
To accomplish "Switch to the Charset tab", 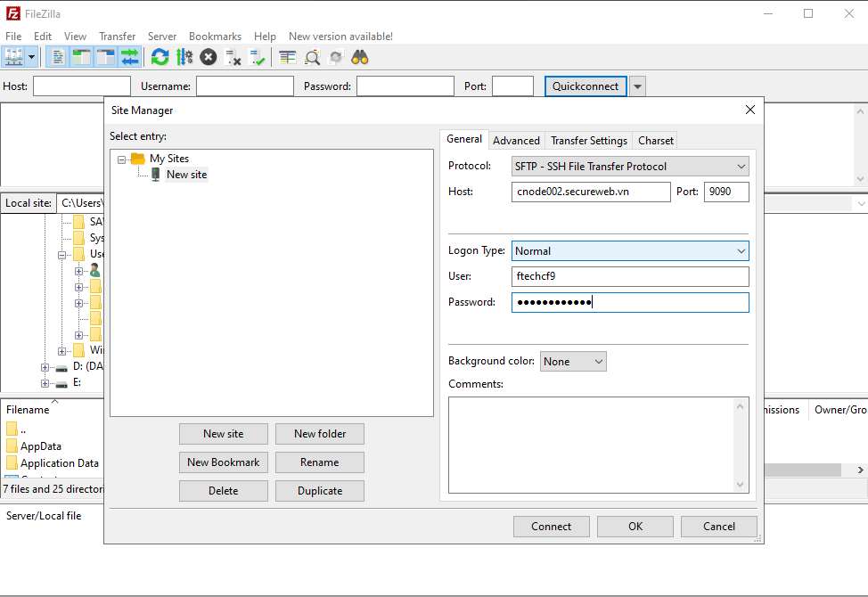I will 656,141.
